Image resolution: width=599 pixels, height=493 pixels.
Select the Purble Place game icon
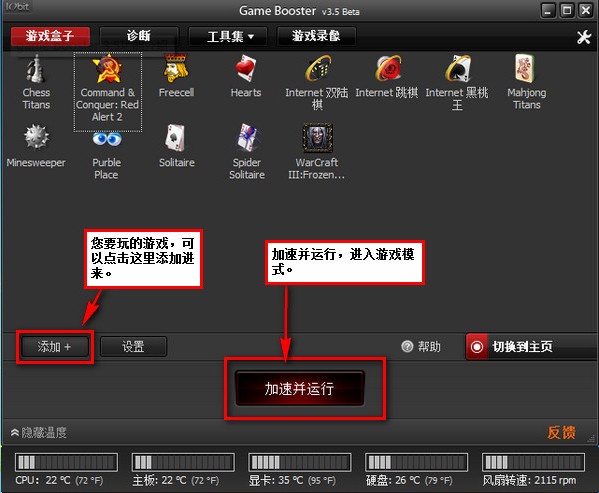coord(107,139)
